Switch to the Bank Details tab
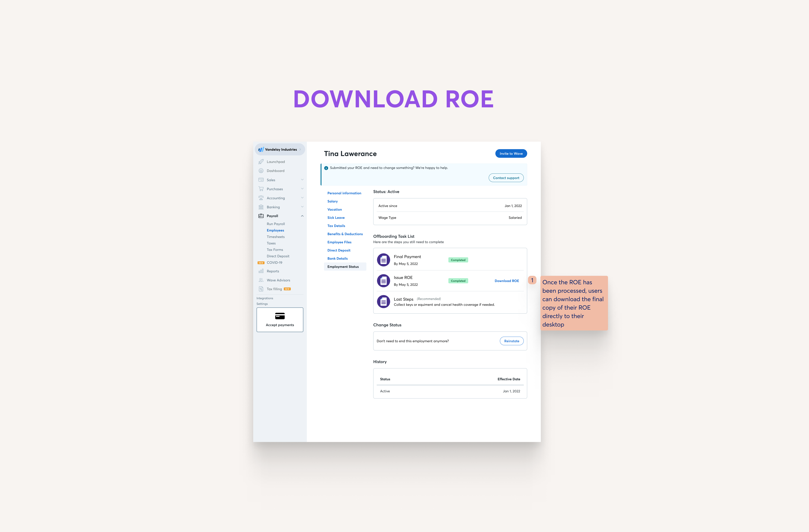 point(338,258)
